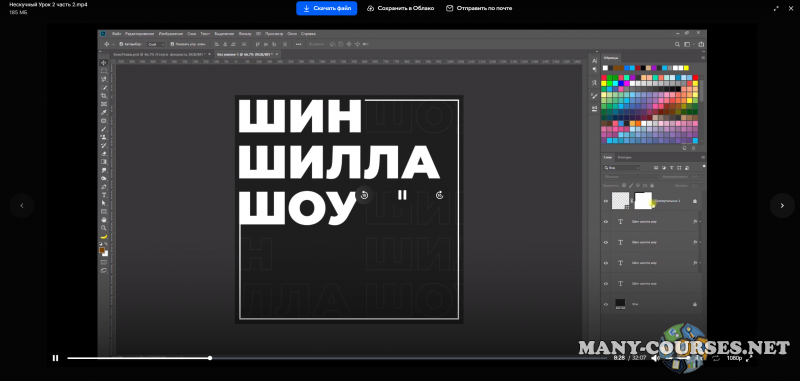The image size is (800, 381).
Task: Click the pause icon at bottom-left of player
Action: click(55, 358)
